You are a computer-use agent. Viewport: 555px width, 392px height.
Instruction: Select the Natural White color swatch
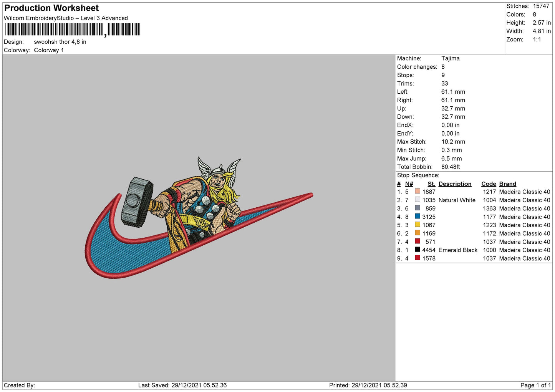click(x=417, y=200)
